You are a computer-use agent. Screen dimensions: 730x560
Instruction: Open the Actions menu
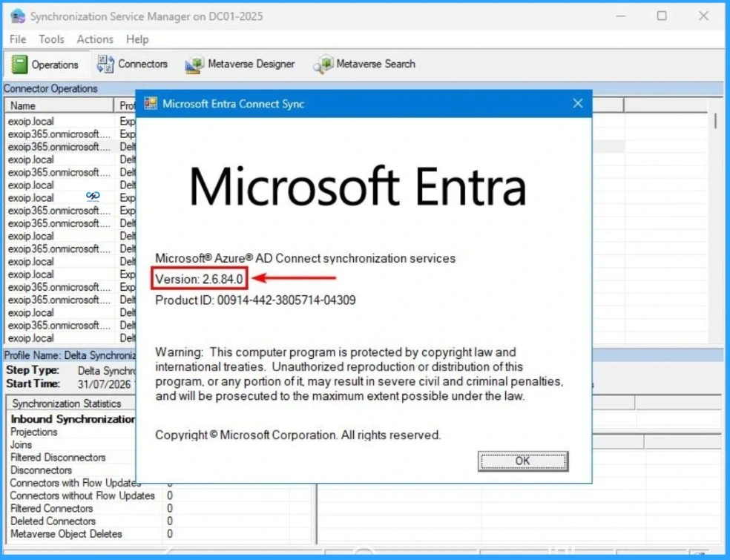point(95,39)
